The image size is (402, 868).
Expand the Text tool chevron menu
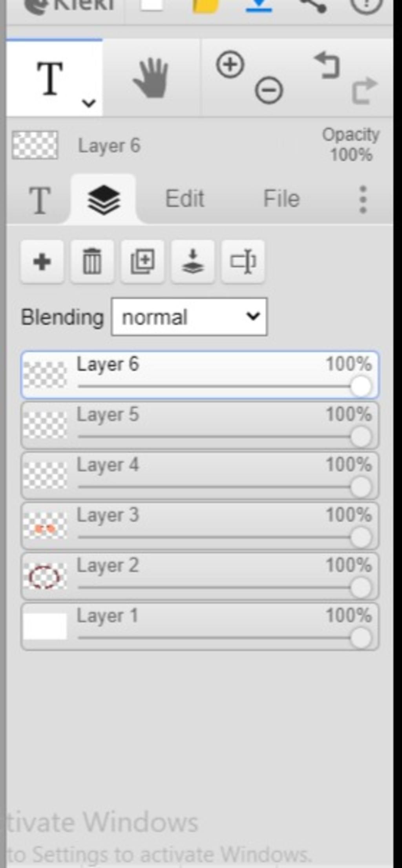89,103
